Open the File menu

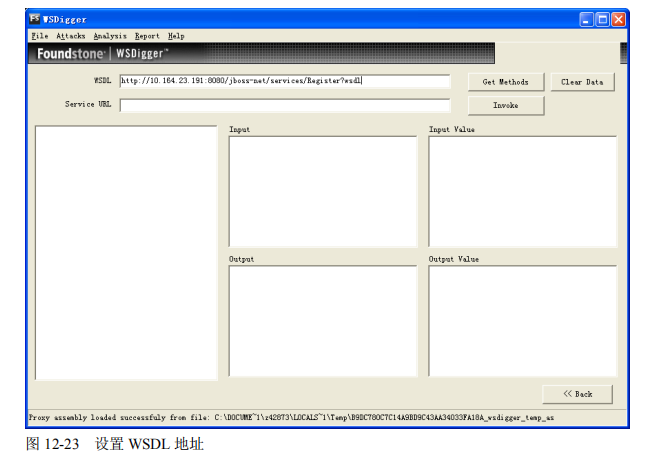point(40,36)
